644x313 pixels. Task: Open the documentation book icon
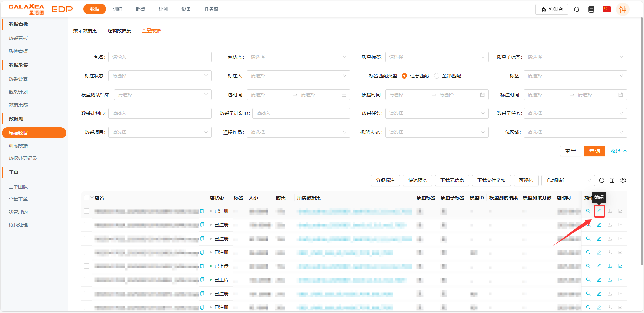[591, 9]
